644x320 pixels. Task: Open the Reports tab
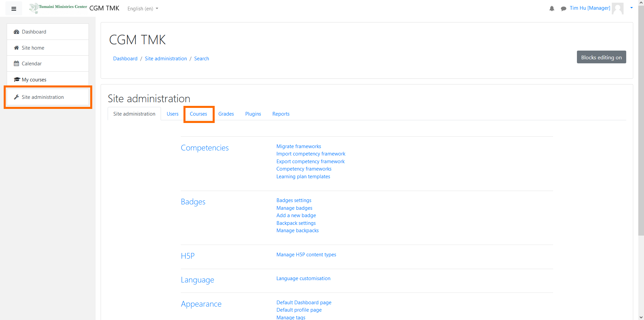click(281, 114)
